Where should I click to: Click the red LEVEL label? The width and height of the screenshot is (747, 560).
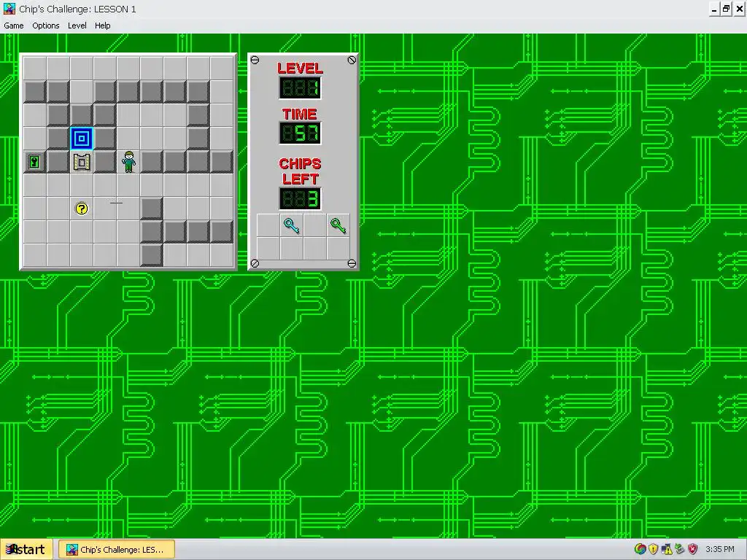pyautogui.click(x=300, y=68)
